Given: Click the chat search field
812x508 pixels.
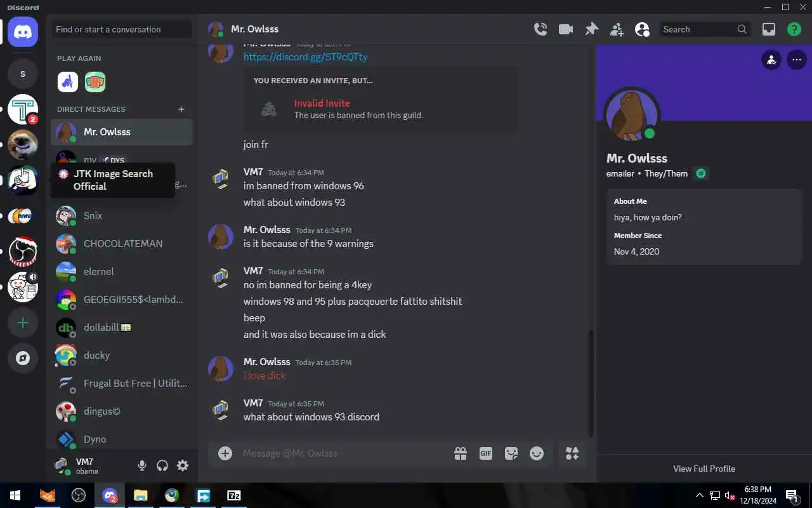Looking at the screenshot, I should click(704, 29).
